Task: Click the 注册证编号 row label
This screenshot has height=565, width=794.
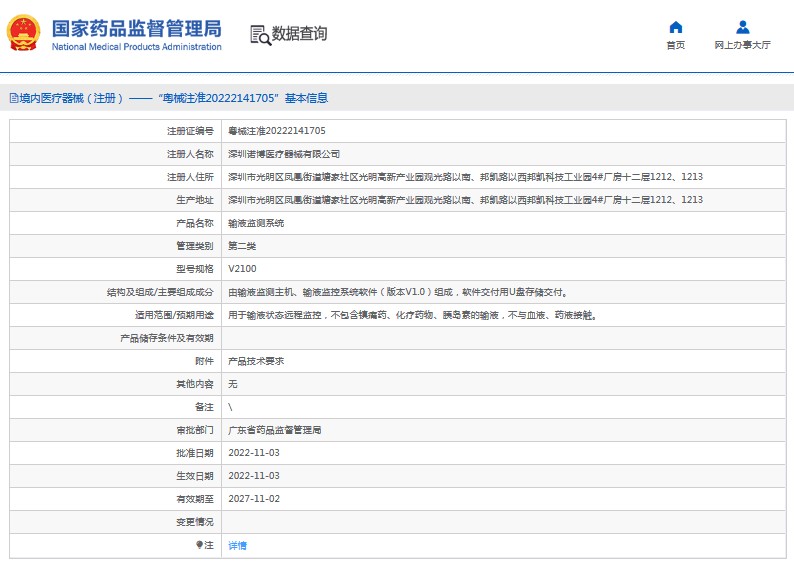Action: click(x=190, y=131)
